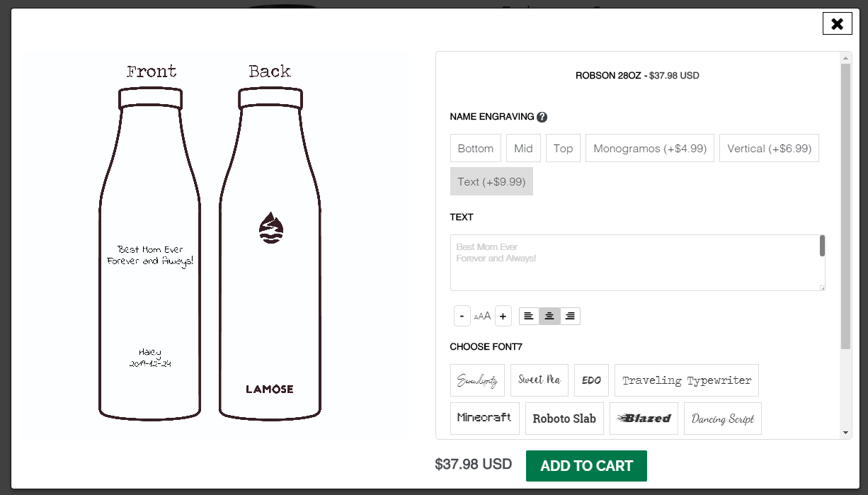Increase text size with plus button
Image resolution: width=868 pixels, height=495 pixels.
pos(503,316)
